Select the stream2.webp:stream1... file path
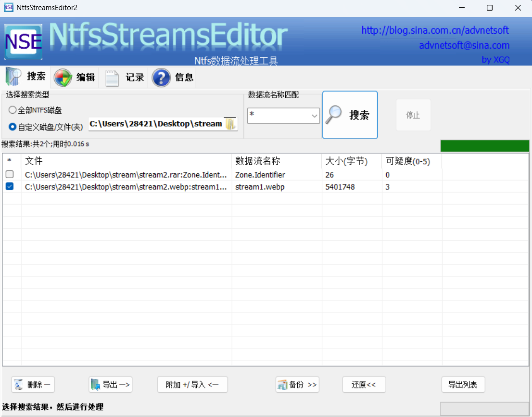Screen dimensions: 532x417 [x=126, y=187]
